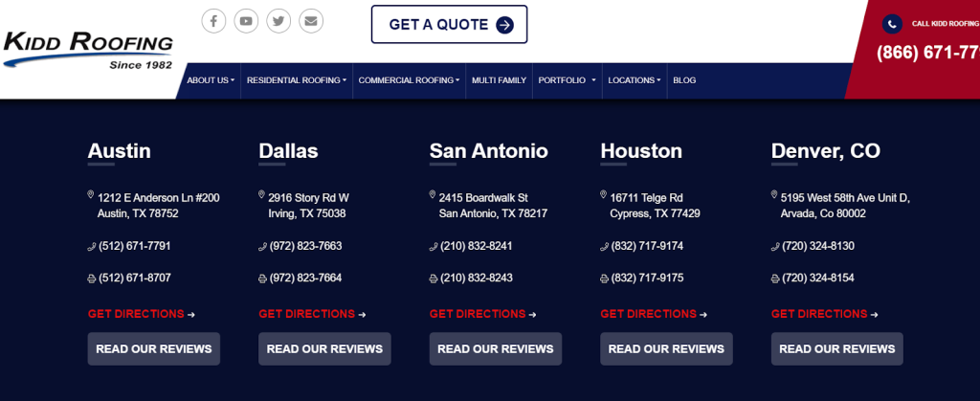Viewport: 980px width, 401px height.
Task: Go to the Multi Family menu item
Action: (499, 80)
